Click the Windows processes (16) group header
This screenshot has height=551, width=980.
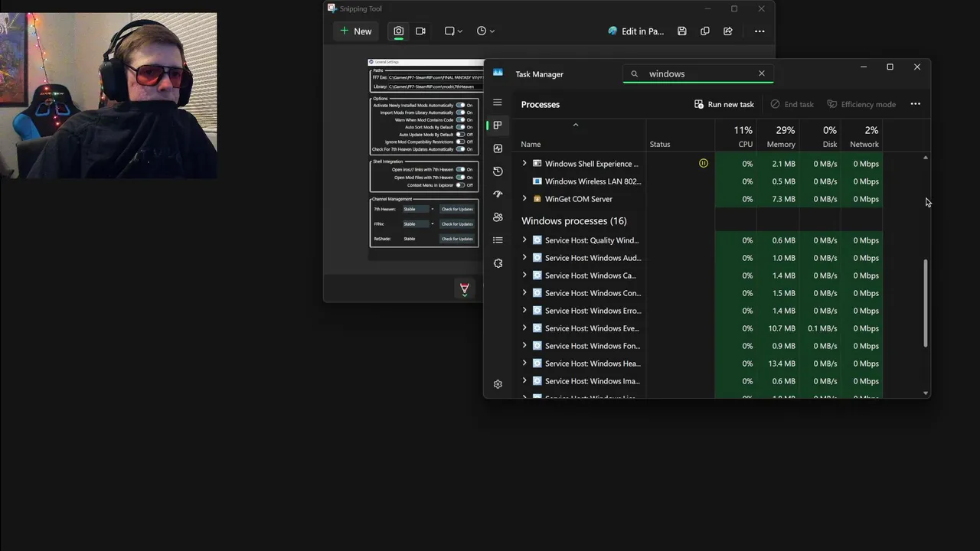574,220
